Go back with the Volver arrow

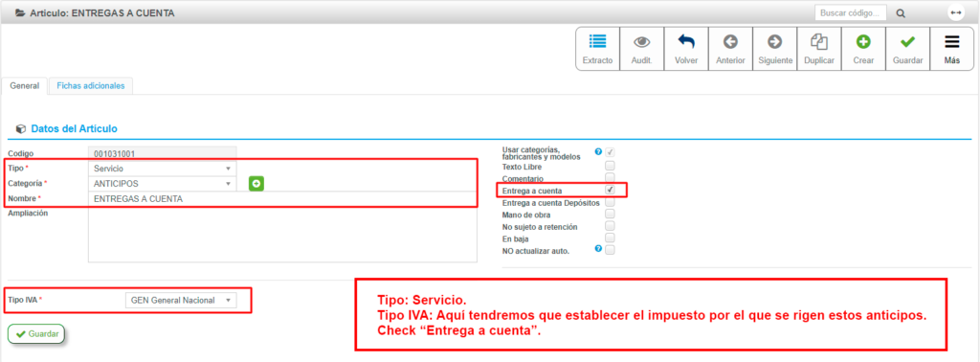[686, 49]
